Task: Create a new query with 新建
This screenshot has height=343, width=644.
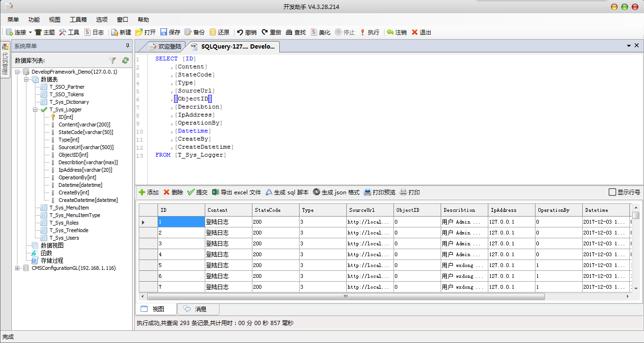Action: click(x=121, y=33)
